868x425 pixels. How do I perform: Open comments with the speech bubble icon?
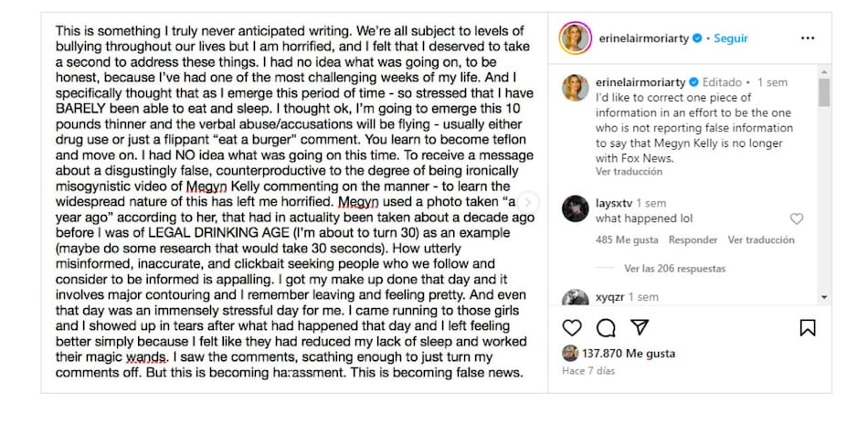pyautogui.click(x=606, y=327)
